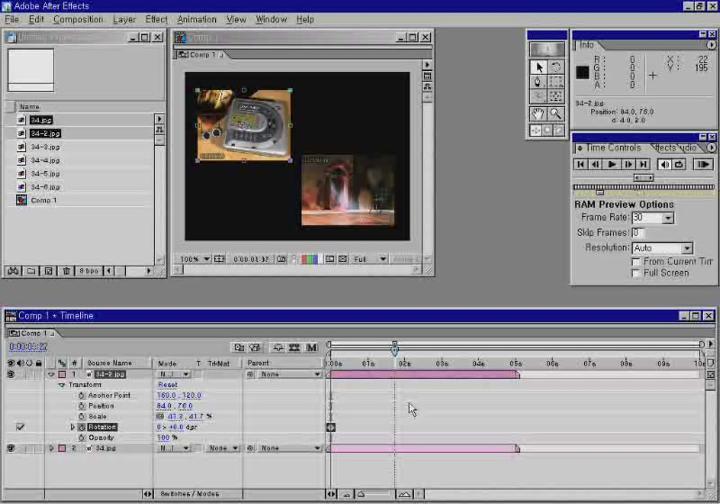Expand layer 2 34.jpg twirl arrow

(51, 448)
